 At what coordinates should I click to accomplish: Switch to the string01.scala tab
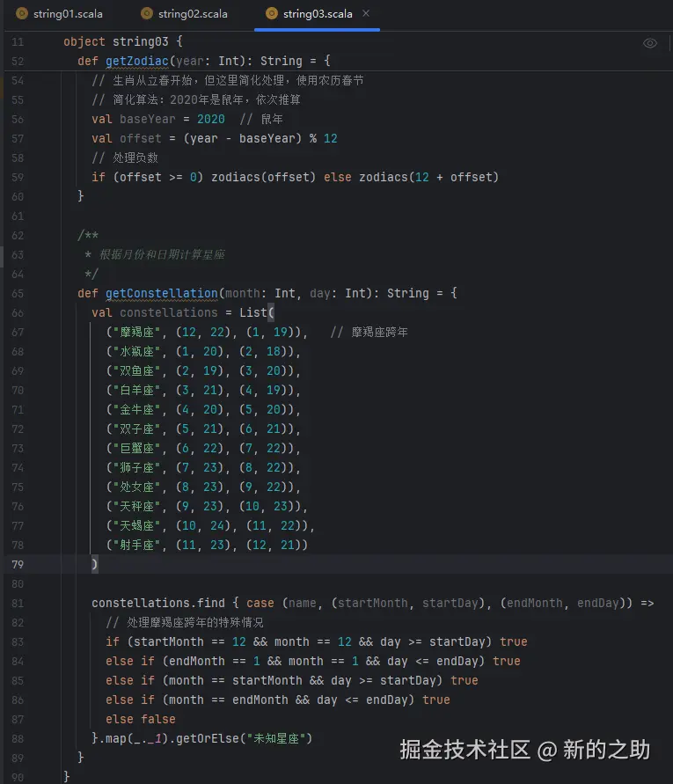59,14
